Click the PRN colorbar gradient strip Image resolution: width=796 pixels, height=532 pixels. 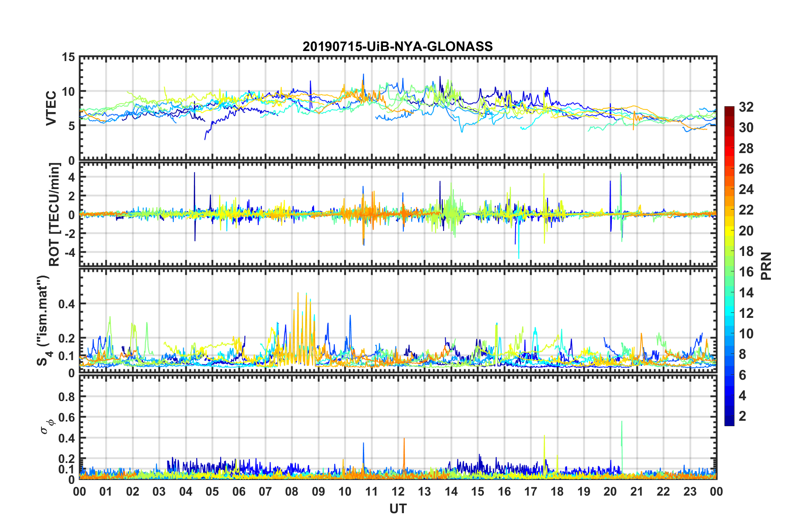click(x=729, y=266)
